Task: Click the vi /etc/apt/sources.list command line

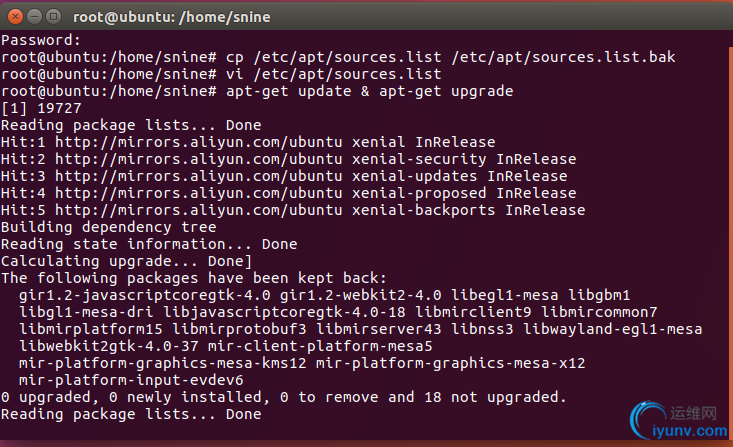Action: coord(333,74)
